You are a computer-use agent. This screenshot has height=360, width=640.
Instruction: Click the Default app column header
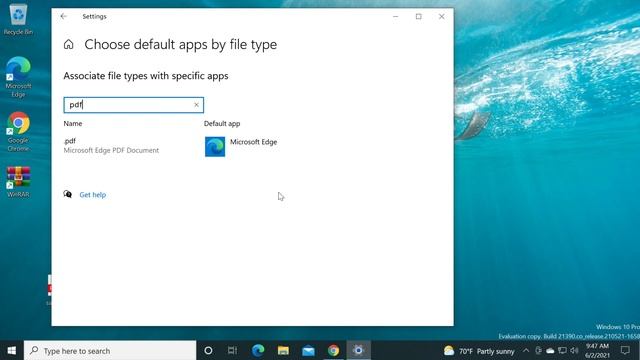click(222, 123)
